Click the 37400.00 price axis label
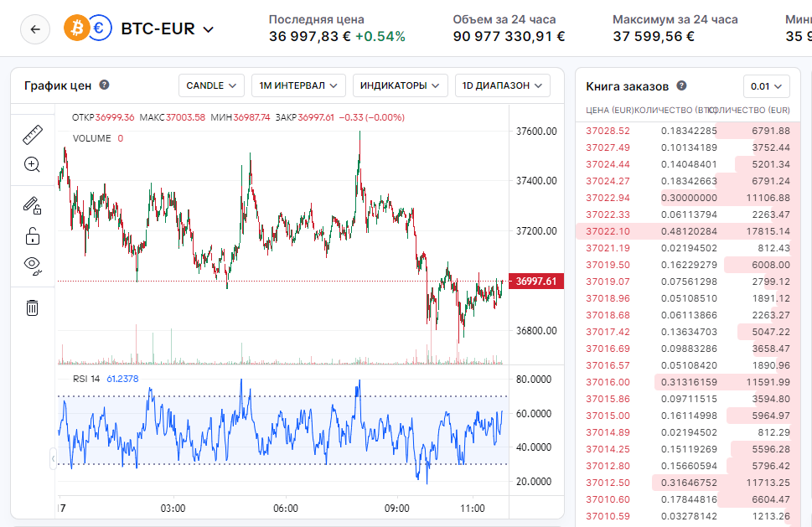Viewport: 812px width, 527px height. point(536,181)
